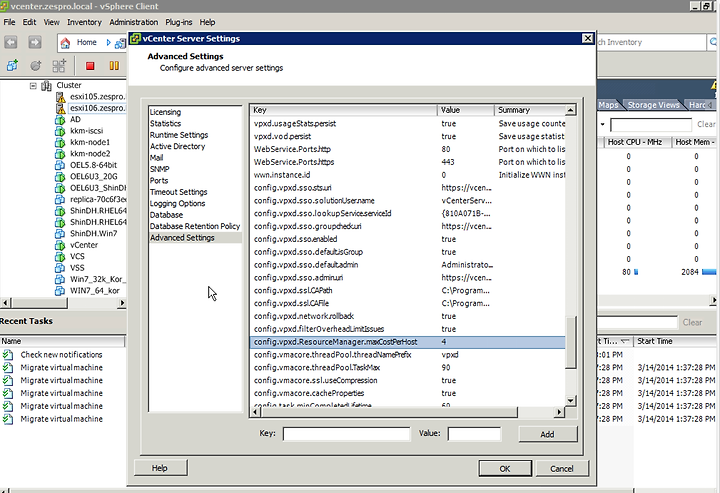Click the new virtual machine toolbar icon

[x=12, y=66]
